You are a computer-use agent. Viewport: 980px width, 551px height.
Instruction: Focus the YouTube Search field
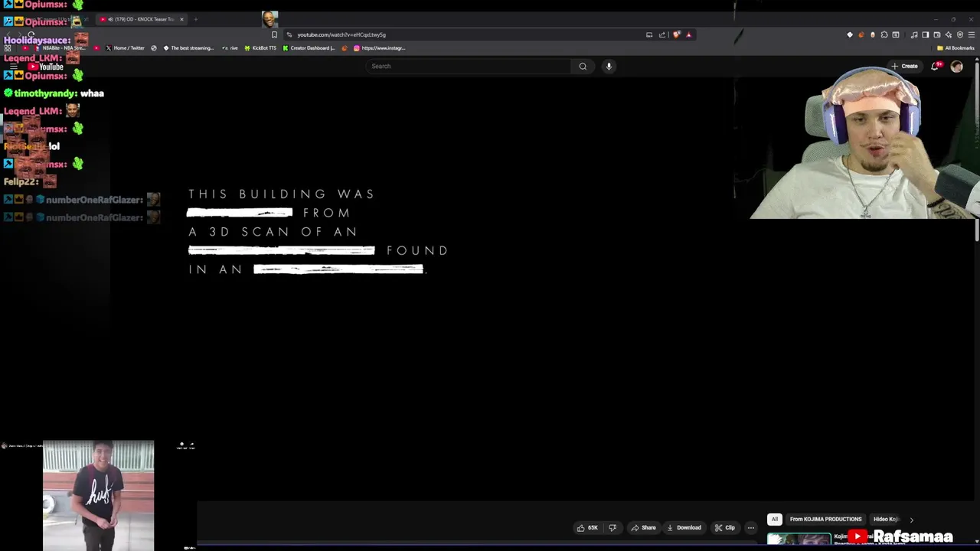469,67
